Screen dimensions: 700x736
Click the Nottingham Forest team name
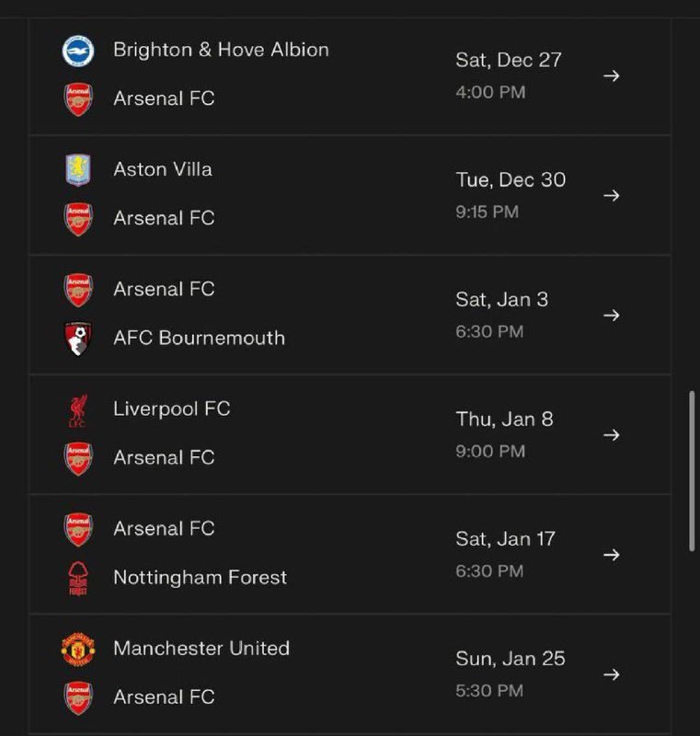[200, 578]
